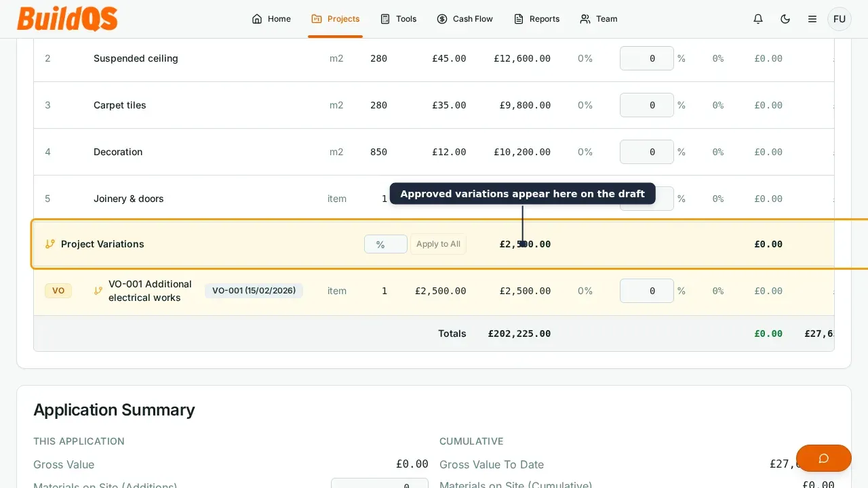Edit percent input for VO-001 row
The height and width of the screenshot is (488, 868).
[x=647, y=291]
